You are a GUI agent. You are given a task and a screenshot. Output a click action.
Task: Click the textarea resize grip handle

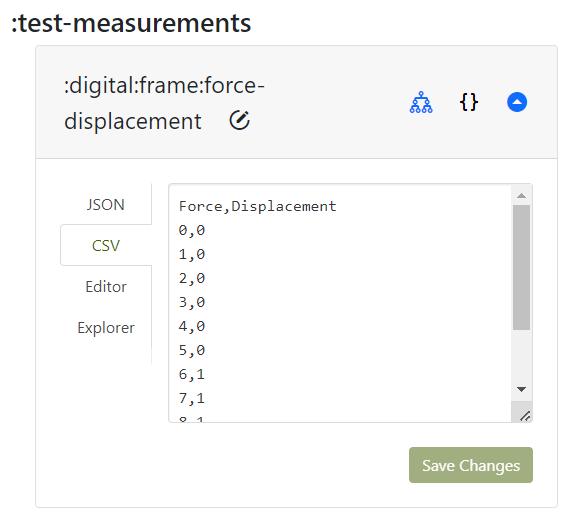pyautogui.click(x=525, y=415)
